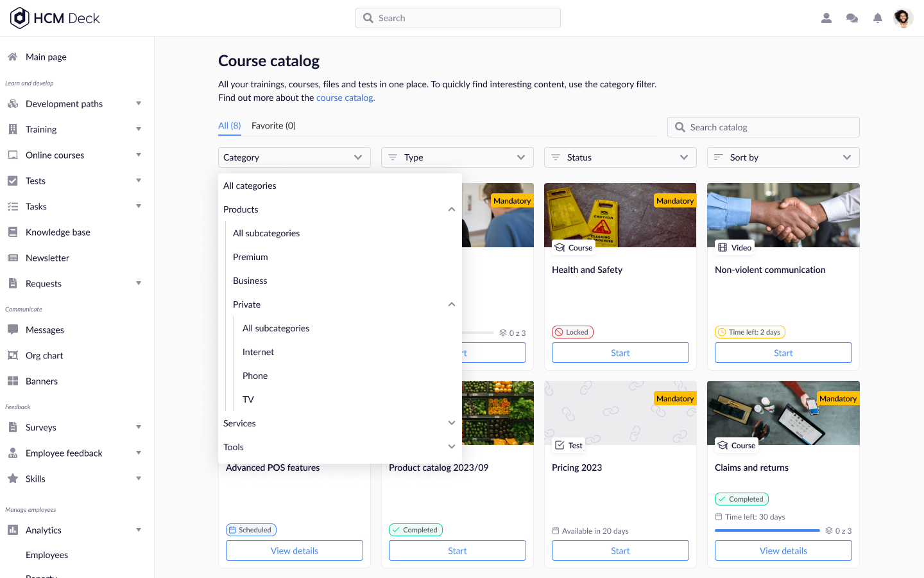Open the Claims and returns thumbnail image
Screen dimensions: 924x578
pyautogui.click(x=783, y=413)
